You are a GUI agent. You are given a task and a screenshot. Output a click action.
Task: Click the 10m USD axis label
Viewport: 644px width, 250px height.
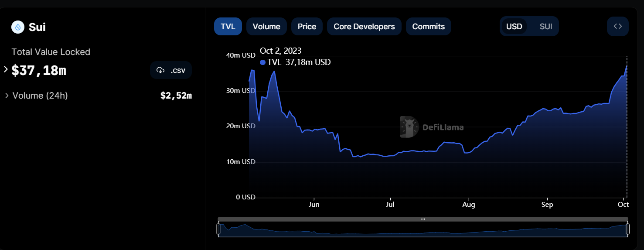[x=241, y=162]
